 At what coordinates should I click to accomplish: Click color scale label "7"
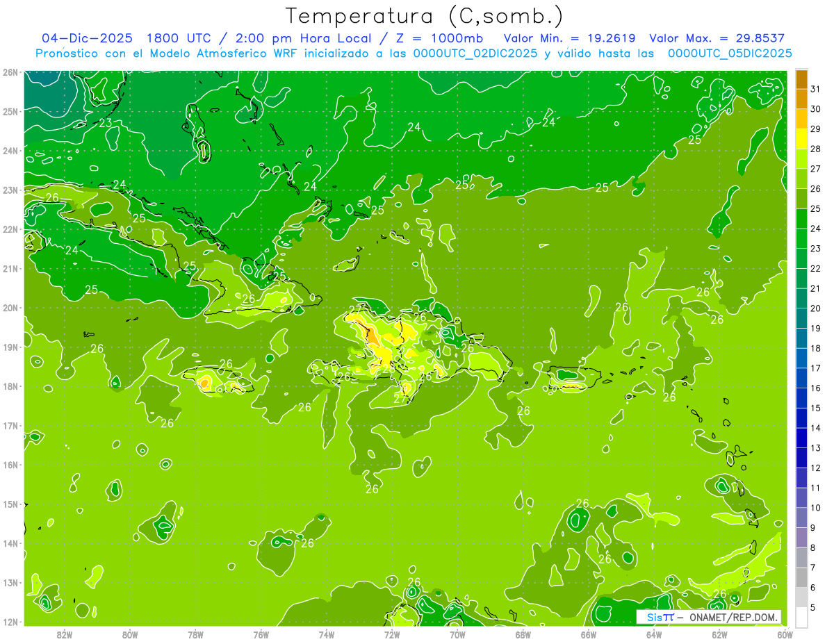tap(813, 568)
